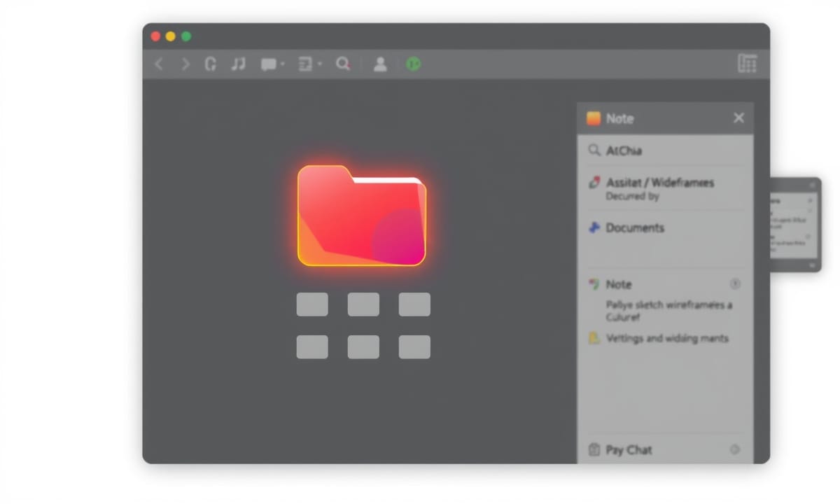
Task: Open search with the toolbar magnifier icon
Action: (343, 64)
